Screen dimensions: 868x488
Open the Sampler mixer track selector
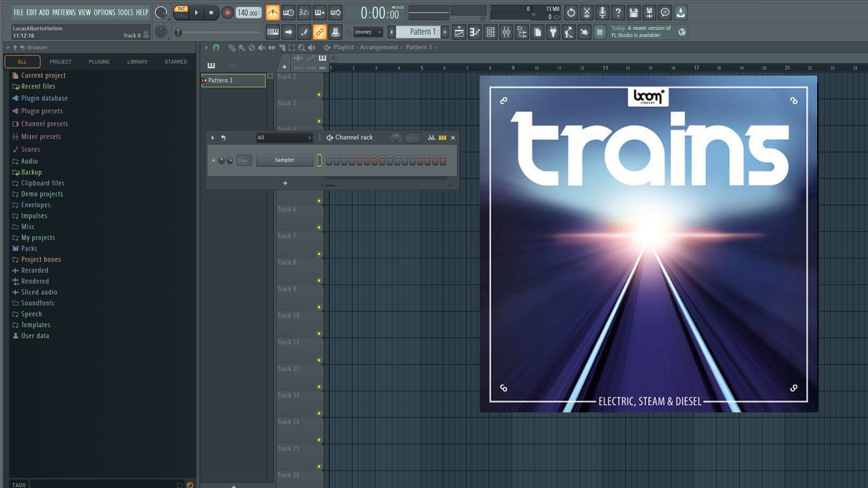pyautogui.click(x=244, y=160)
